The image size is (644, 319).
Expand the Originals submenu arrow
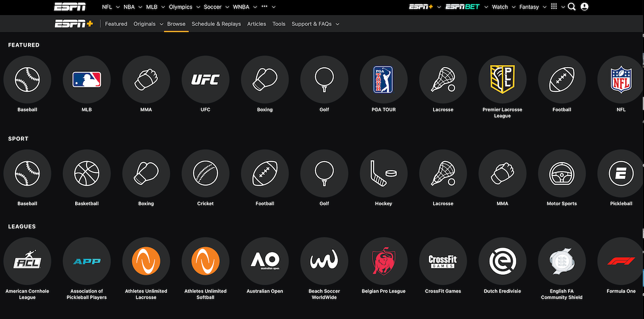tap(162, 24)
